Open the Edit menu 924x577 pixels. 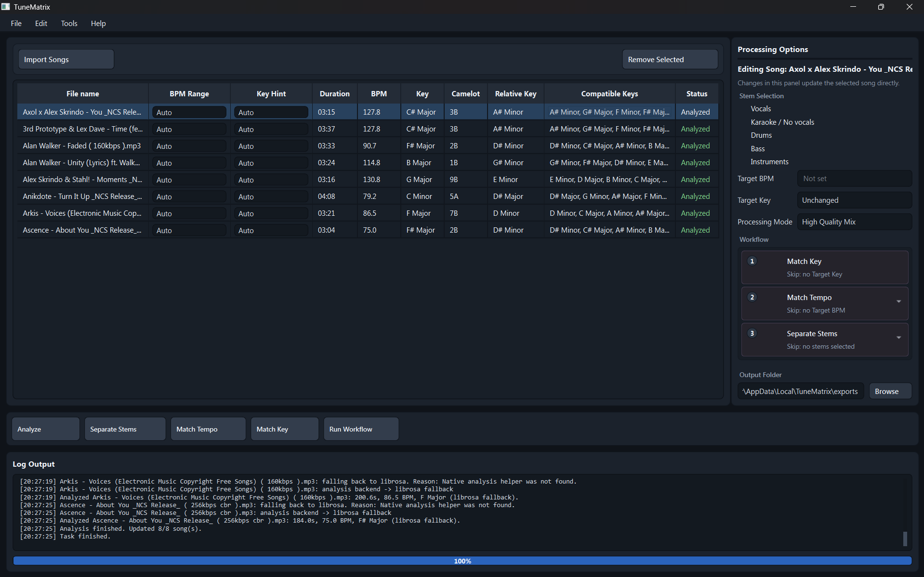coord(41,23)
